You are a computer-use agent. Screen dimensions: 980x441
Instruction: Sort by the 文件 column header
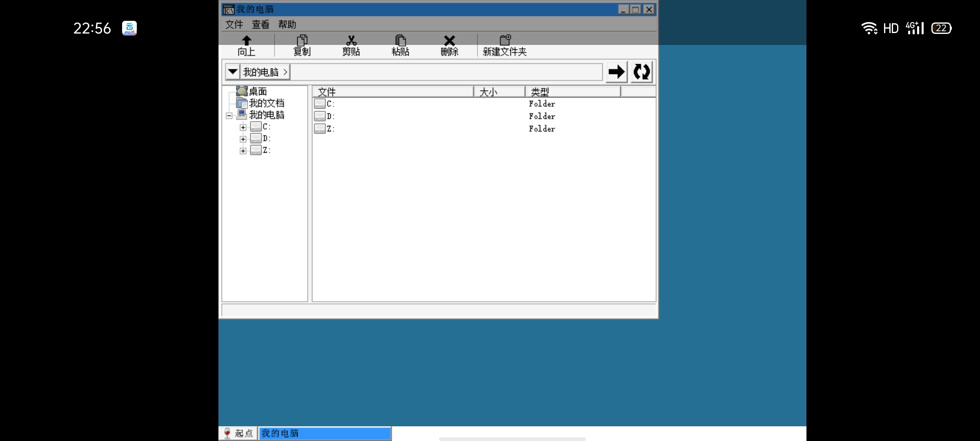click(393, 92)
